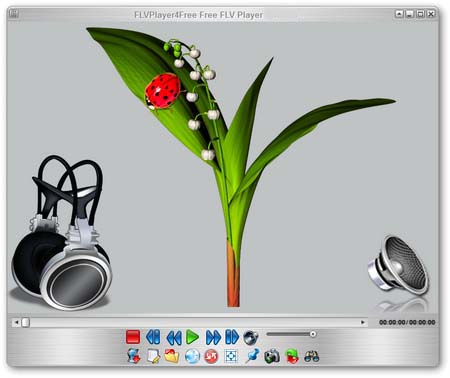Take a snapshot with the camera icon
450x378 pixels.
pyautogui.click(x=272, y=356)
